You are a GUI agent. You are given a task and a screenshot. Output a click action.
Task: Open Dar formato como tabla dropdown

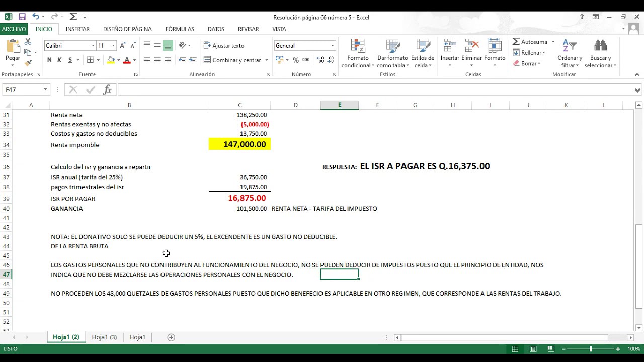click(x=392, y=54)
